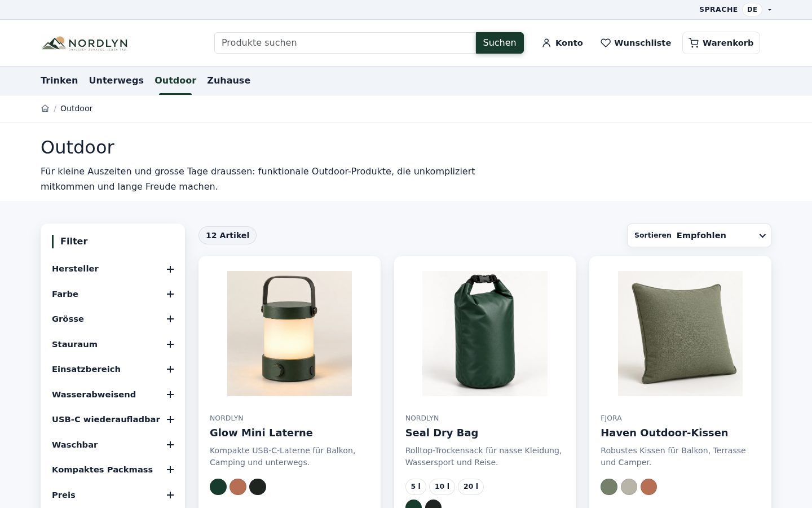Select the Outdoor category tab

pyautogui.click(x=175, y=80)
